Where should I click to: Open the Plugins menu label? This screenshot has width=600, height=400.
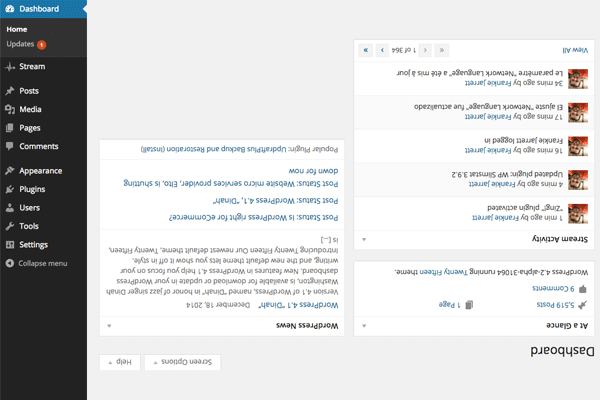32,189
